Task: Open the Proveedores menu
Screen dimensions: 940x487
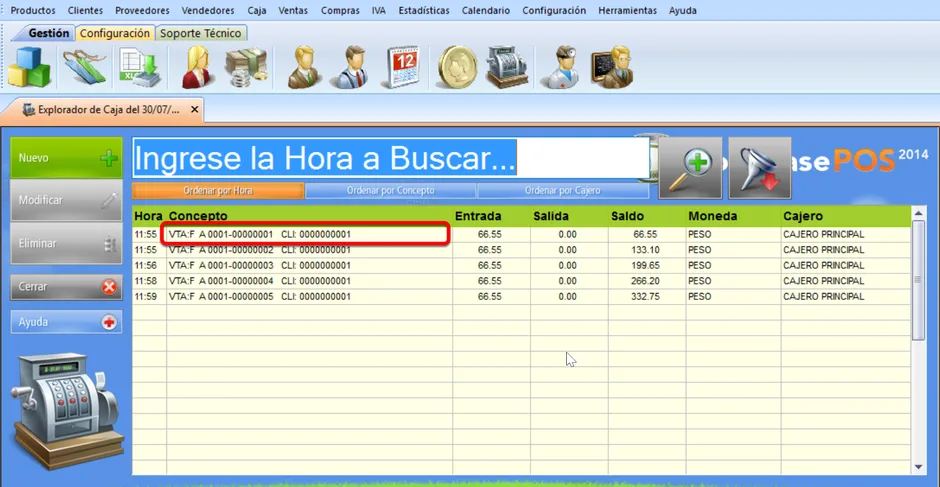Action: pyautogui.click(x=142, y=11)
